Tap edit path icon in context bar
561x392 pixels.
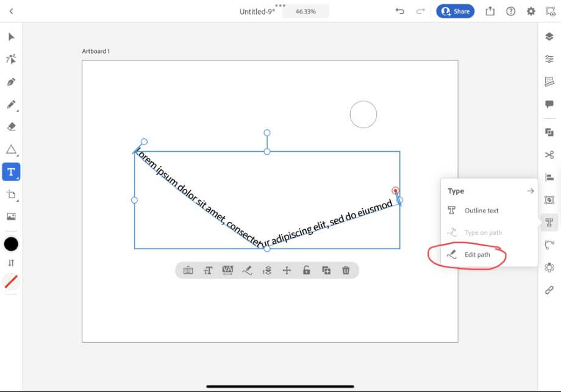click(x=247, y=271)
